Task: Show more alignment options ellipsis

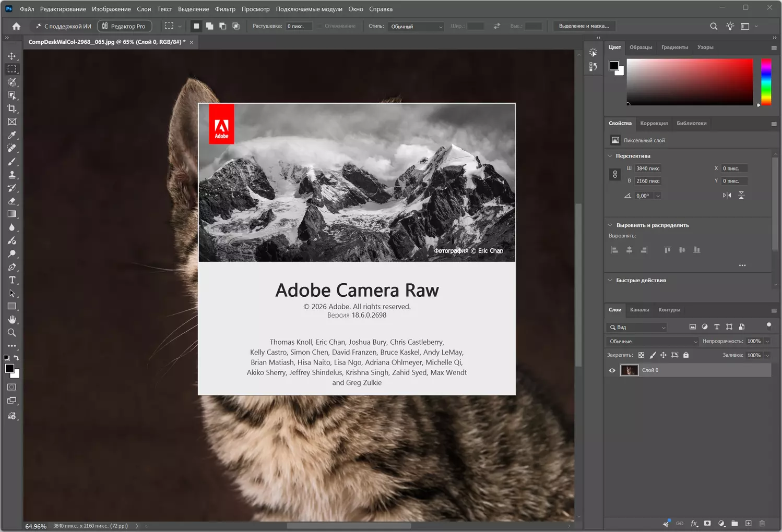Action: pyautogui.click(x=742, y=265)
